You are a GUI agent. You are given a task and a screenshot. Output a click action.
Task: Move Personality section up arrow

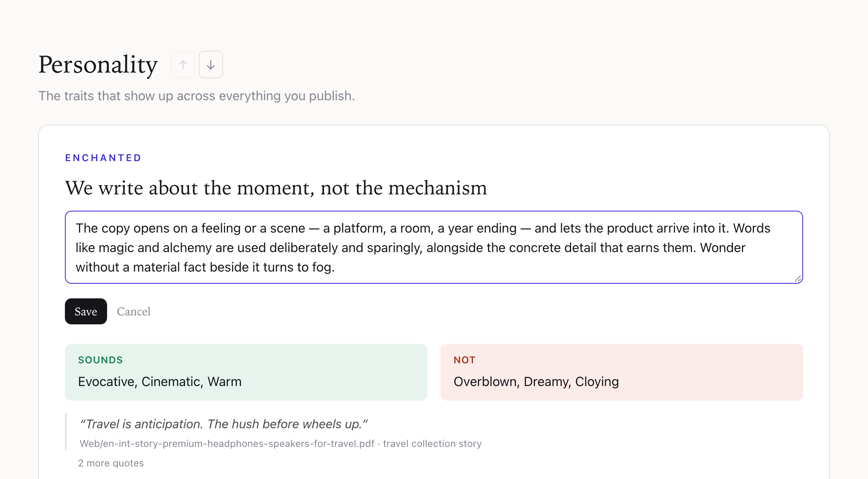pos(183,65)
